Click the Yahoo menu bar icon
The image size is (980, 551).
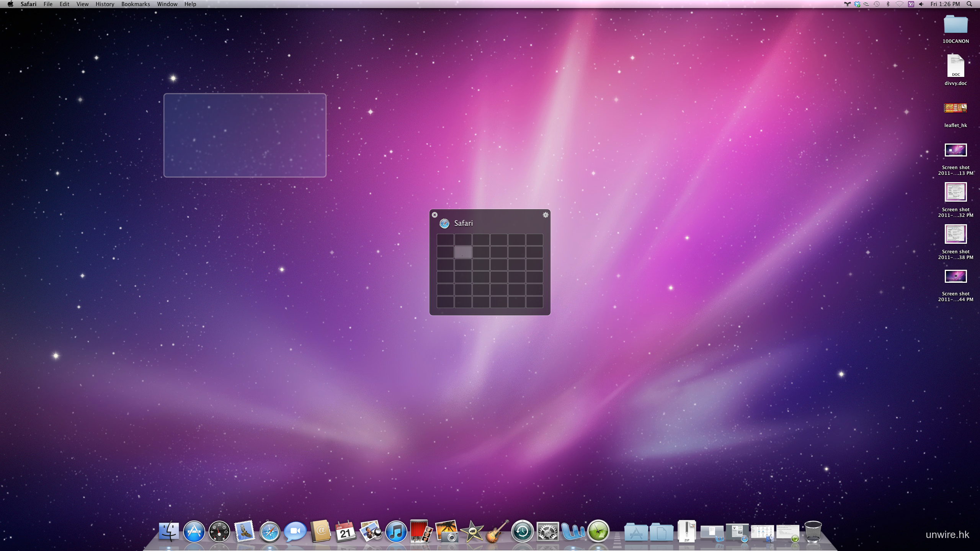pos(911,4)
